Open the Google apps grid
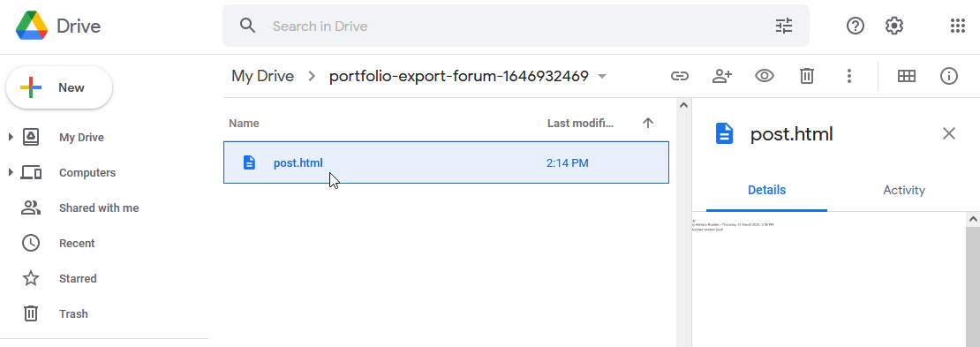 (958, 26)
